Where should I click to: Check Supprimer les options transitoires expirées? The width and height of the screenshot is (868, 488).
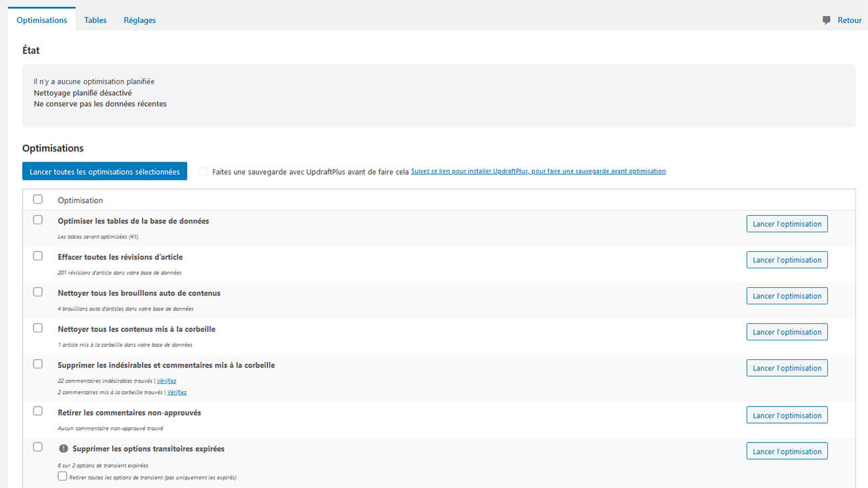38,447
